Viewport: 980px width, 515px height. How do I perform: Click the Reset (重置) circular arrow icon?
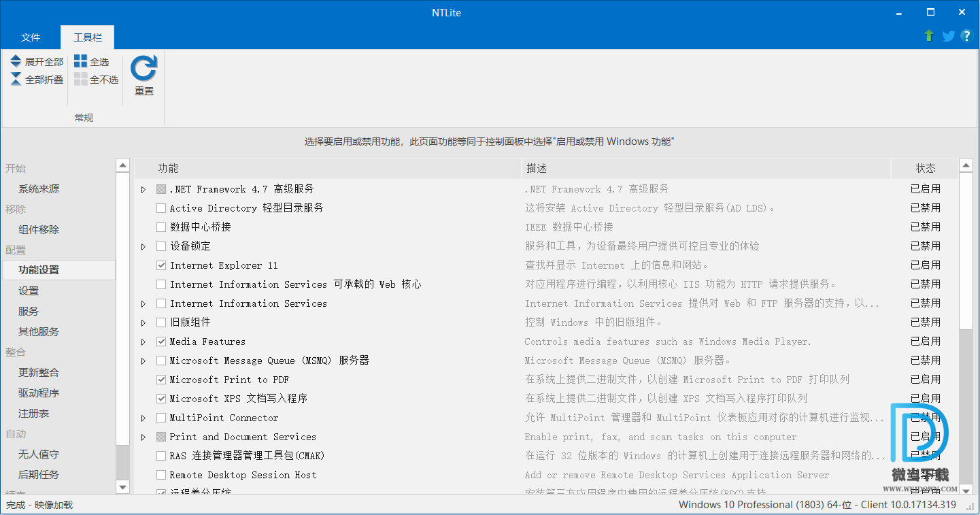click(x=144, y=68)
